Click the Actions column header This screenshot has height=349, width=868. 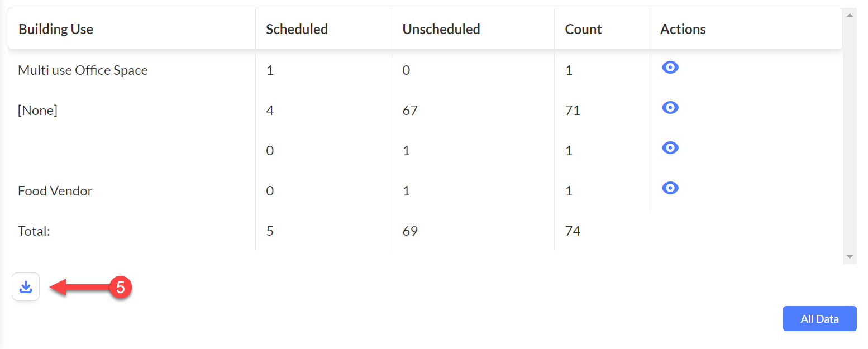683,29
